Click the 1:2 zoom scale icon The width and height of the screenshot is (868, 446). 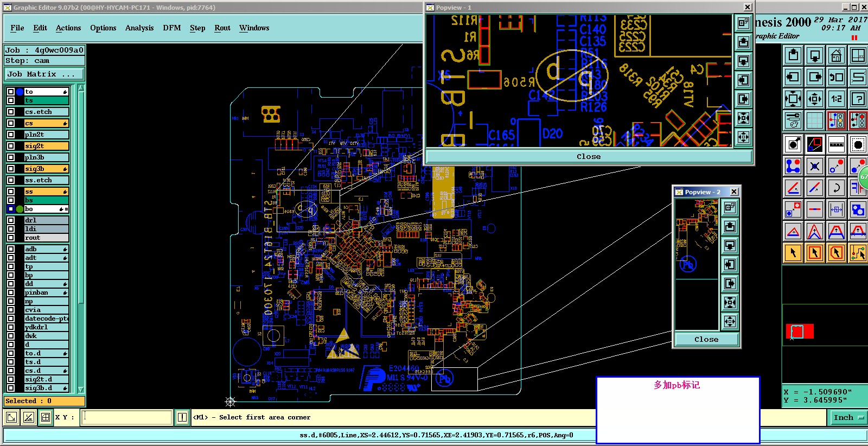836,99
